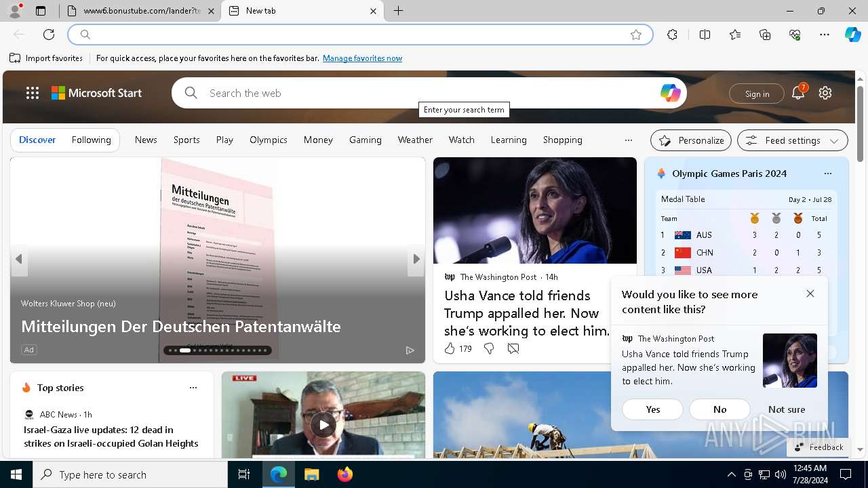Open page settings gear icon

(x=825, y=93)
